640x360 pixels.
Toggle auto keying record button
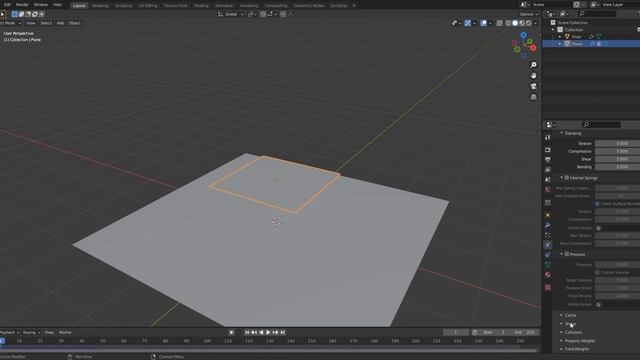(x=231, y=333)
